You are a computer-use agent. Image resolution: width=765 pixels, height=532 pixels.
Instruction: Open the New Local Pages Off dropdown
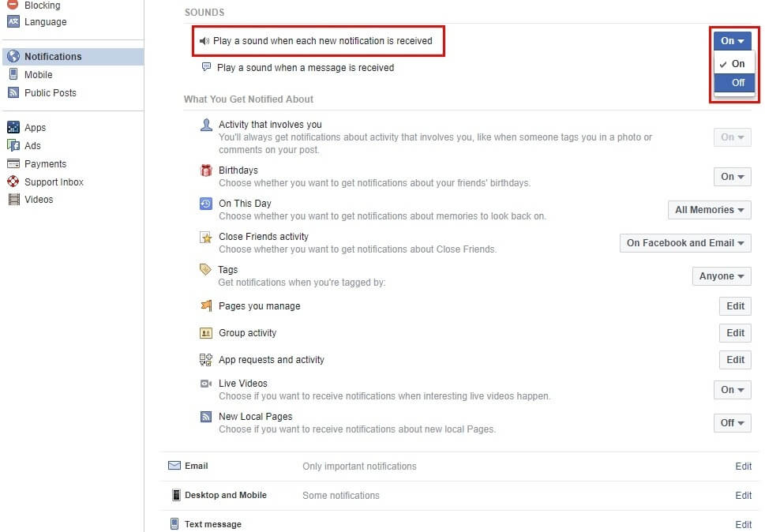point(732,423)
